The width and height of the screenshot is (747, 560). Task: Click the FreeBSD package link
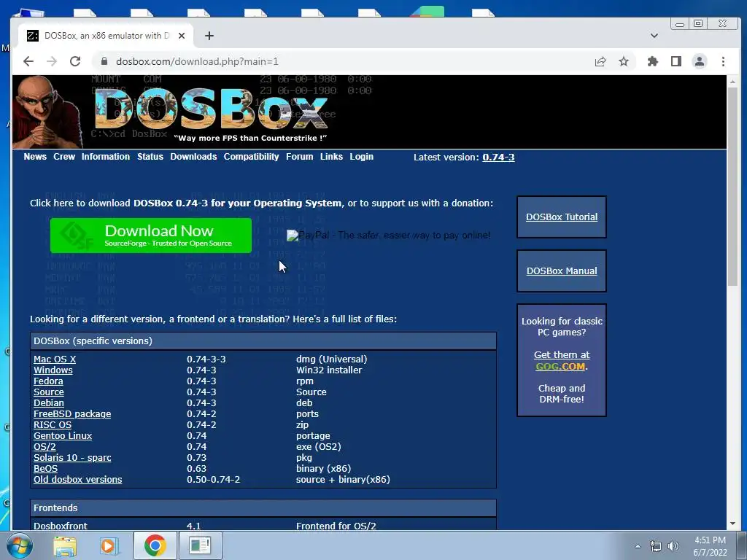click(72, 414)
